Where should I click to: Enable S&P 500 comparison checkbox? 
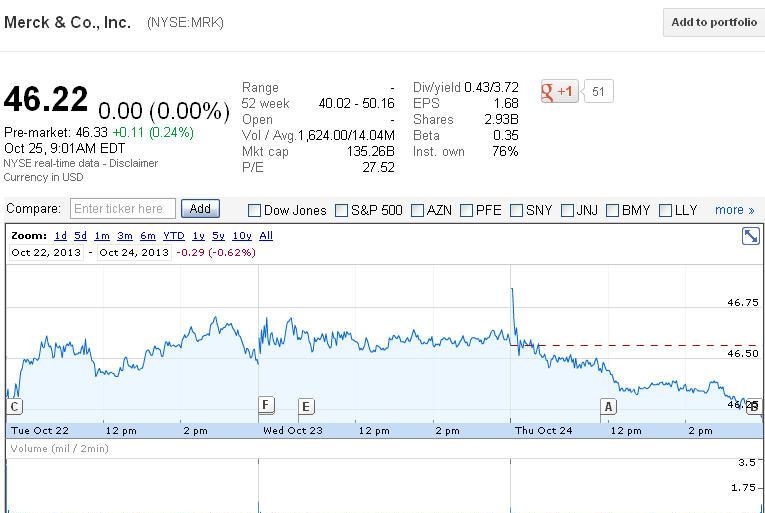point(342,210)
